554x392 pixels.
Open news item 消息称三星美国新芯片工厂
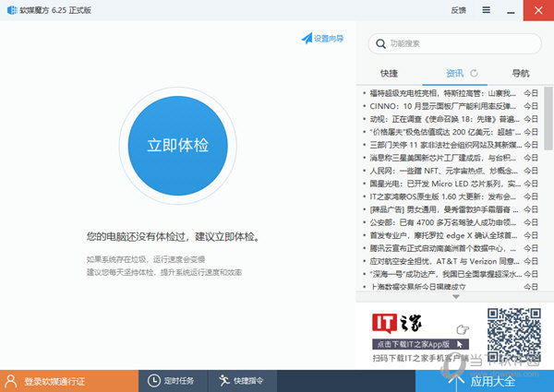click(451, 158)
